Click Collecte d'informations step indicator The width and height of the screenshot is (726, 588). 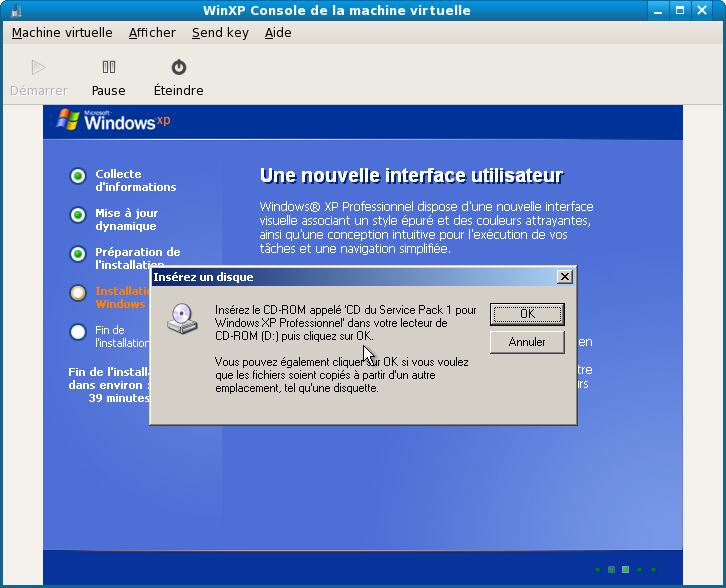pyautogui.click(x=78, y=176)
